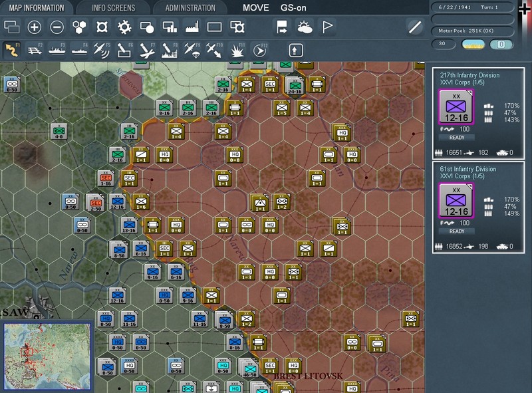Viewport: 532px width, 393px height.
Task: Select the cyan 46-50 unit counter
Action: point(250,368)
